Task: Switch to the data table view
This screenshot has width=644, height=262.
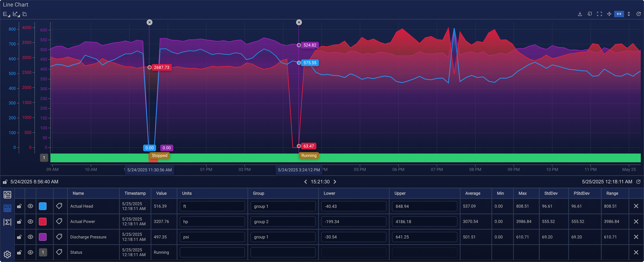Action: [7, 208]
